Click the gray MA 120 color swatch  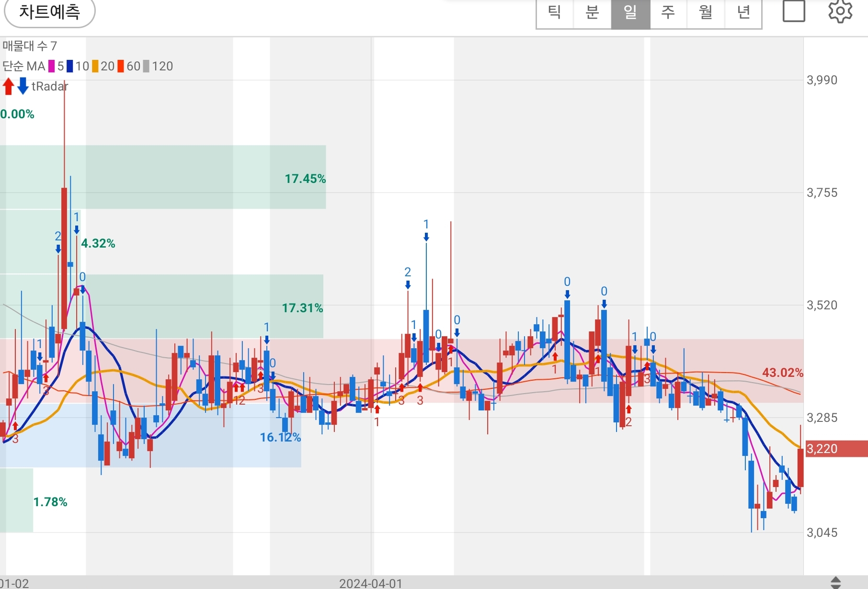point(146,66)
